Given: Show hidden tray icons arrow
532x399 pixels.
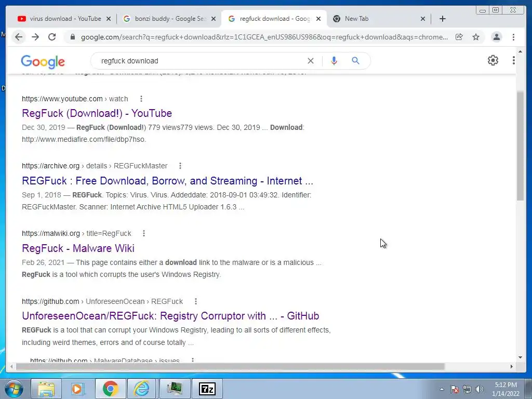Looking at the screenshot, I should tap(442, 389).
